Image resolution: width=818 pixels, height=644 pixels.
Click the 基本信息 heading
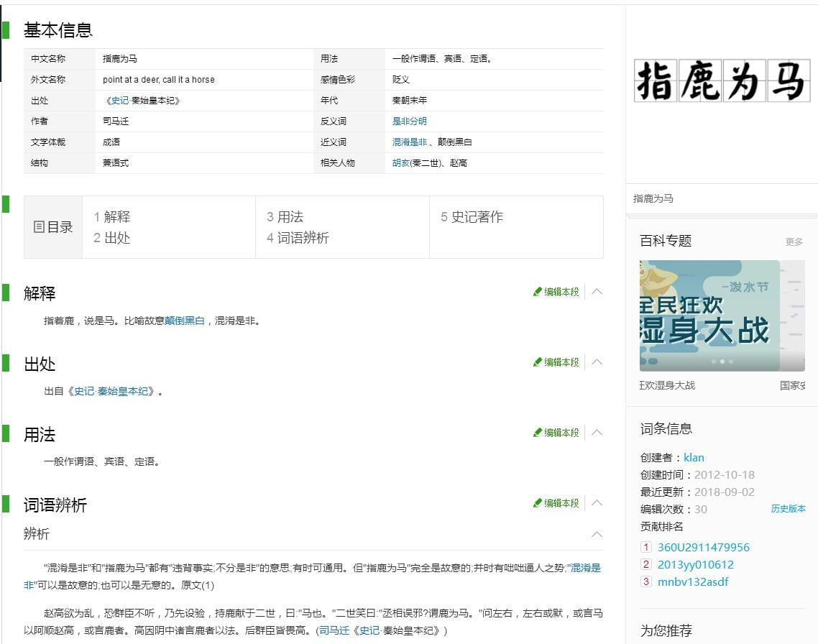click(58, 30)
